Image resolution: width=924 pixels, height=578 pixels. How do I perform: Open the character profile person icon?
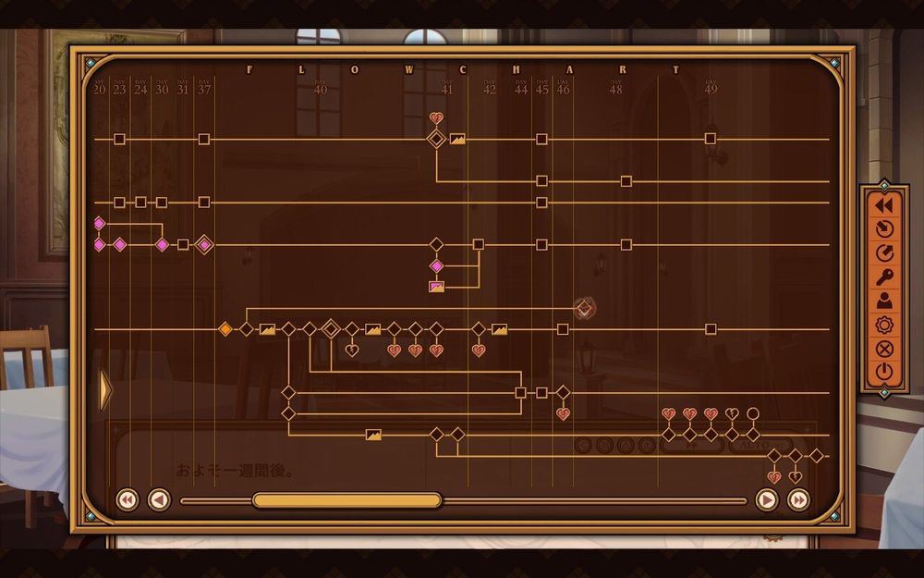[884, 301]
